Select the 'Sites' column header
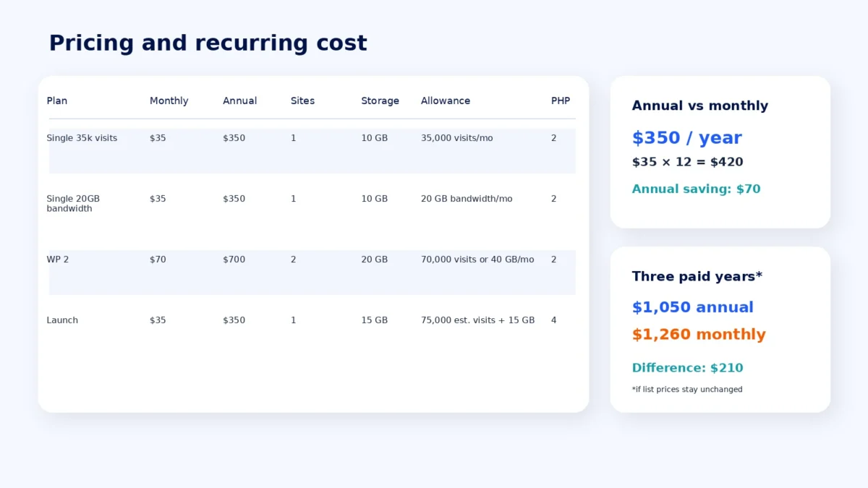 pos(302,101)
